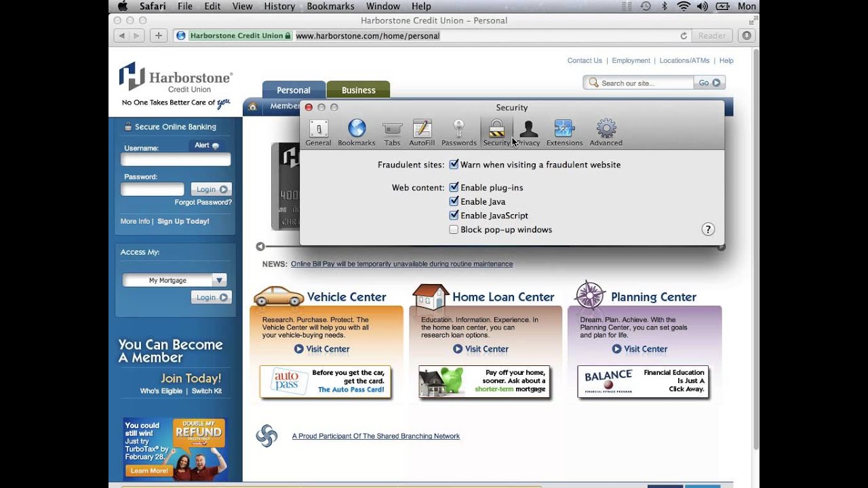Screen dimensions: 868x488
Task: Click the Search our site field
Action: pos(639,83)
